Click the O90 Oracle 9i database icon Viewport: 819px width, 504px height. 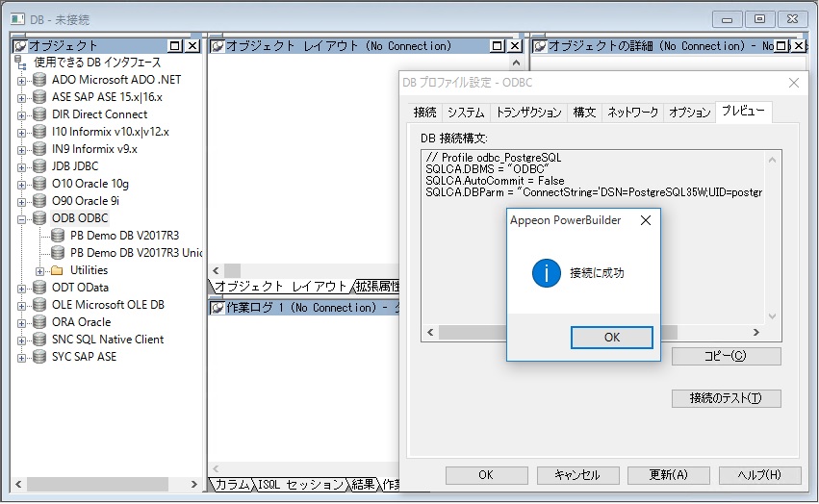click(x=39, y=201)
